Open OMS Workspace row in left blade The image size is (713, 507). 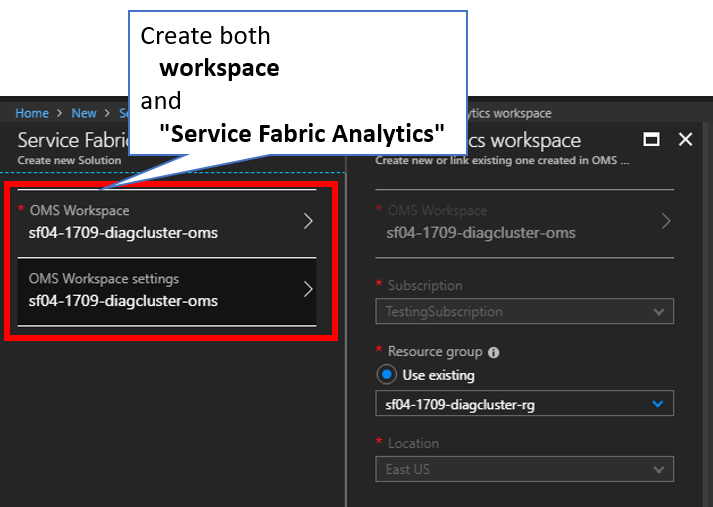click(x=167, y=223)
